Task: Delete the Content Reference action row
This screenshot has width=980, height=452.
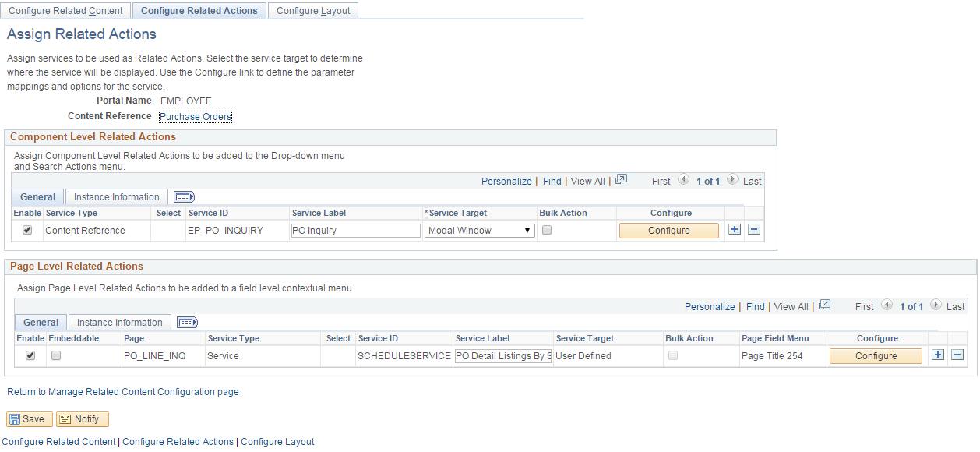Action: pyautogui.click(x=753, y=229)
